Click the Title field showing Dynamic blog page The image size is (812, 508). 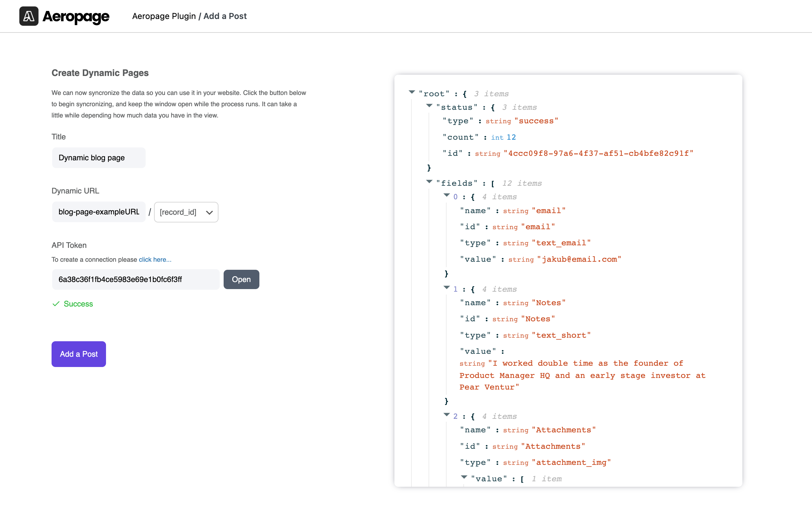(x=99, y=157)
